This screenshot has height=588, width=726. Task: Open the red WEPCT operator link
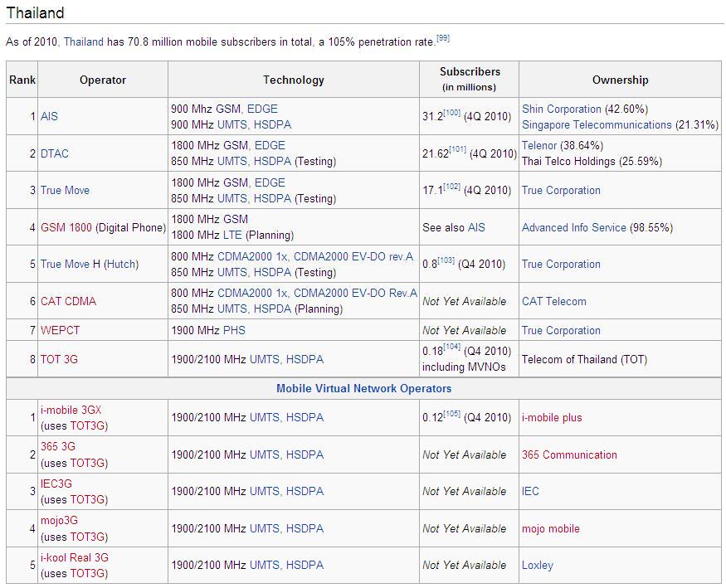(61, 330)
